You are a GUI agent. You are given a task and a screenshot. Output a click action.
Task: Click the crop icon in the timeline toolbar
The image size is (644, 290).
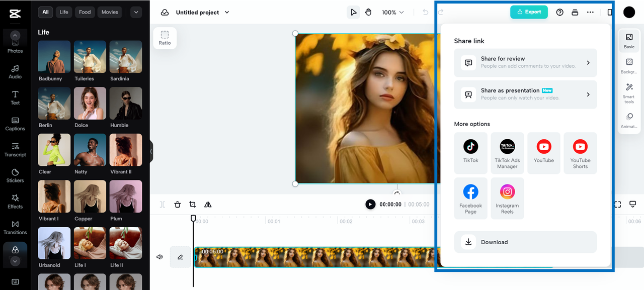click(193, 205)
